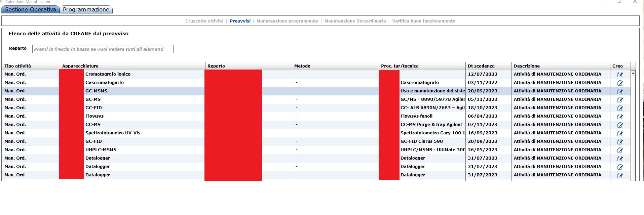Click description in the Flowsys row
644x215 pixels.
point(557,116)
